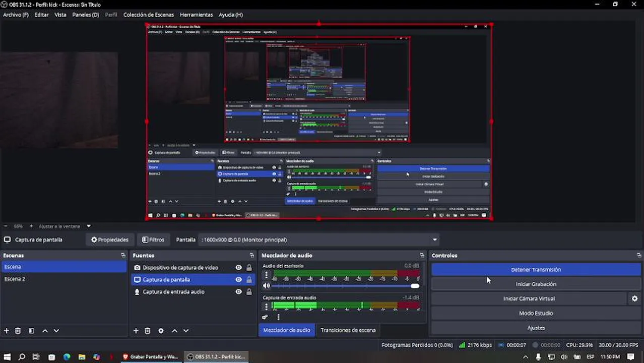Switch to Grabar Pantalla taskbar window
Screen dimensions: 644x363
coord(151,357)
